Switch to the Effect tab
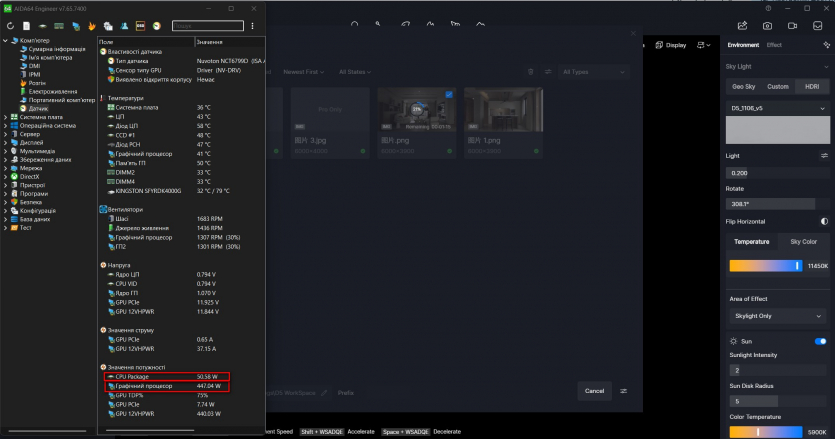835x439 pixels. pyautogui.click(x=774, y=45)
